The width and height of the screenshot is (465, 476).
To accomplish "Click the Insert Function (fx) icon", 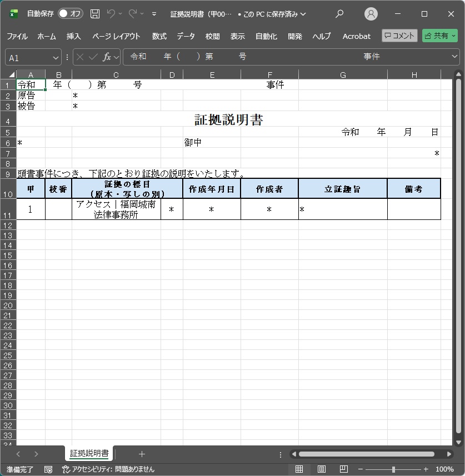I will pyautogui.click(x=108, y=56).
